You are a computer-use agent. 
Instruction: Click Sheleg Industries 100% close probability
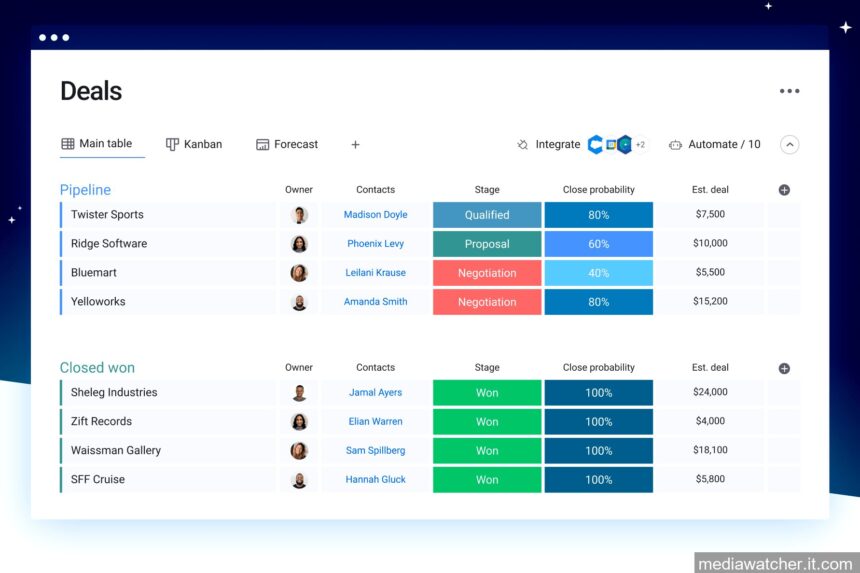pyautogui.click(x=598, y=393)
